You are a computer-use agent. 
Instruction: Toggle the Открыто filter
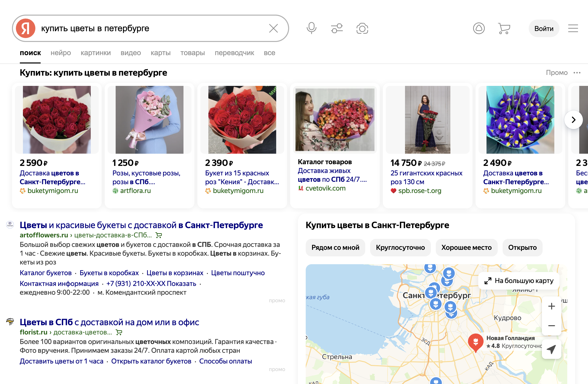522,248
